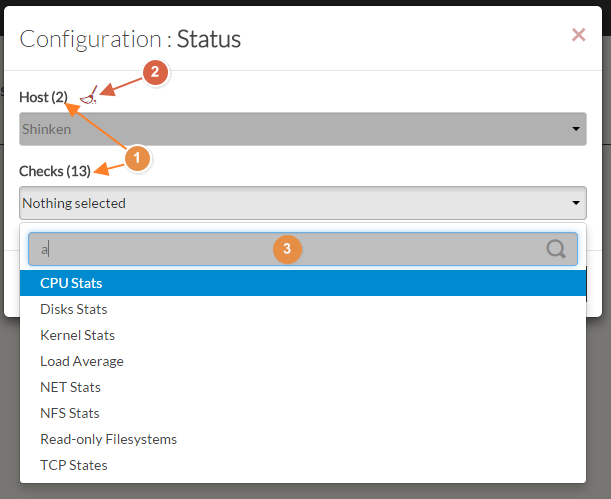
Task: Click the clear-selection eraser icon beside Host
Action: click(91, 96)
